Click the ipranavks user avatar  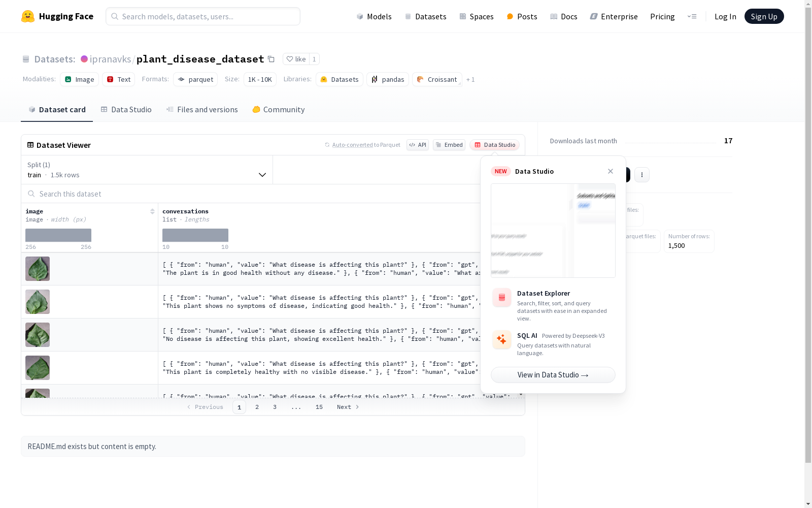[84, 59]
